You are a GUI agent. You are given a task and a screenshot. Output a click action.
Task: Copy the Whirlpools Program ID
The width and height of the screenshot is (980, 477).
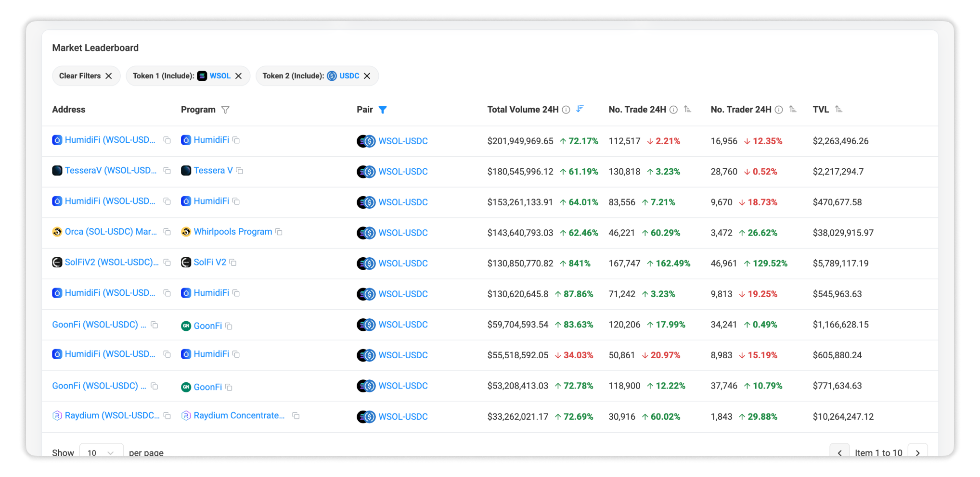coord(279,232)
